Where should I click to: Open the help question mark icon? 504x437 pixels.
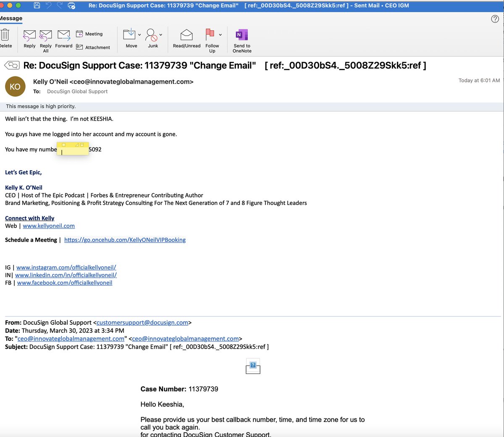coord(495,18)
